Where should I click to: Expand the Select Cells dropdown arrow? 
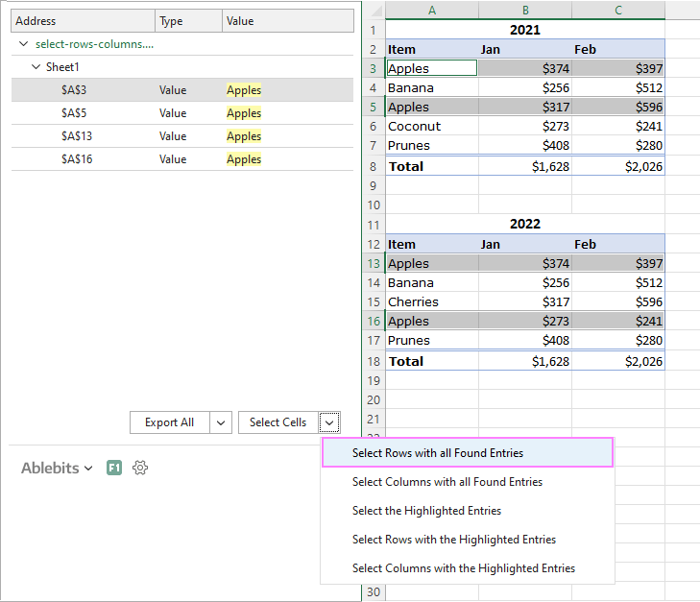(329, 422)
